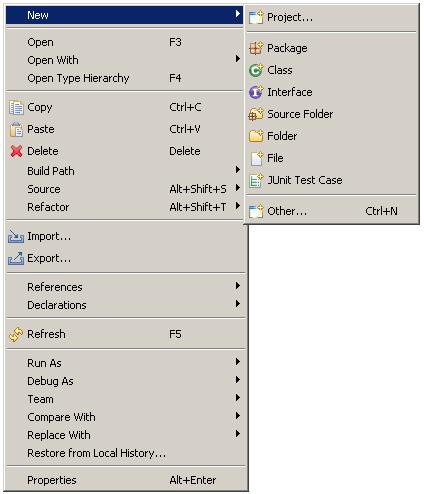Click the Source Folder icon
Viewport: 424px width, 494px height.
point(256,114)
